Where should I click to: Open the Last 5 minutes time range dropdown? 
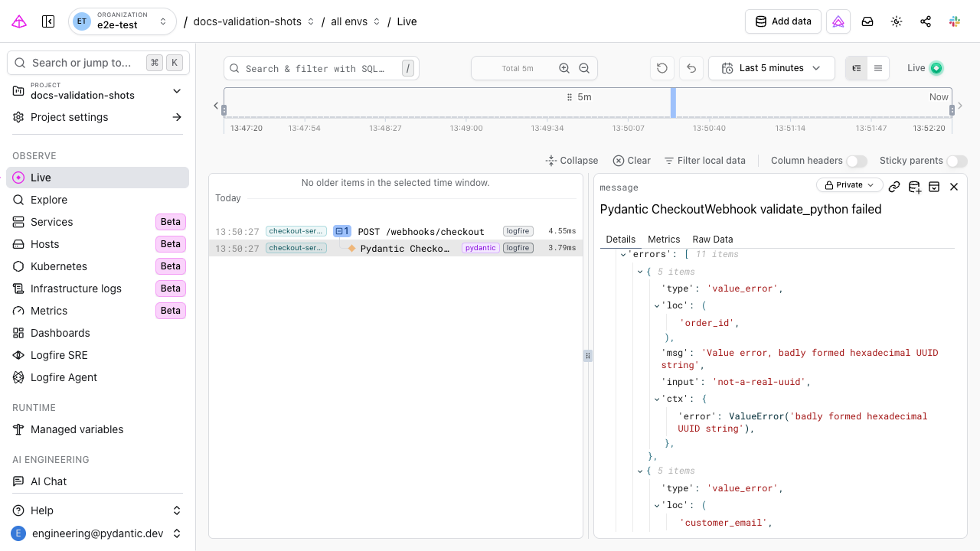[772, 68]
